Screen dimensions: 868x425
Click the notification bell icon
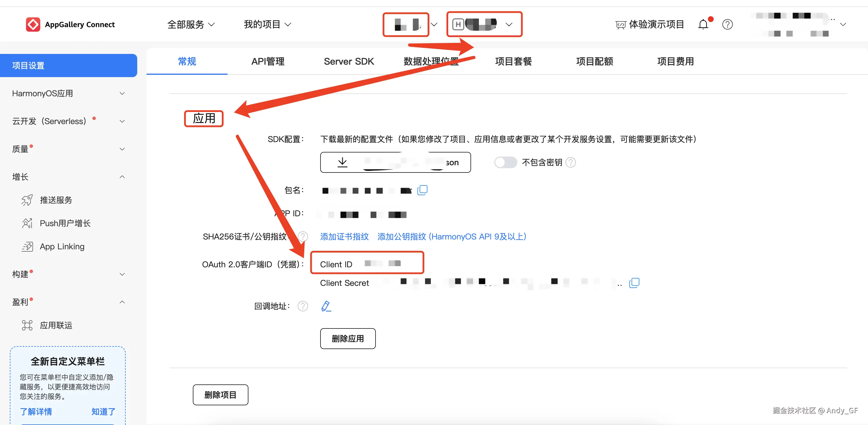pos(703,25)
